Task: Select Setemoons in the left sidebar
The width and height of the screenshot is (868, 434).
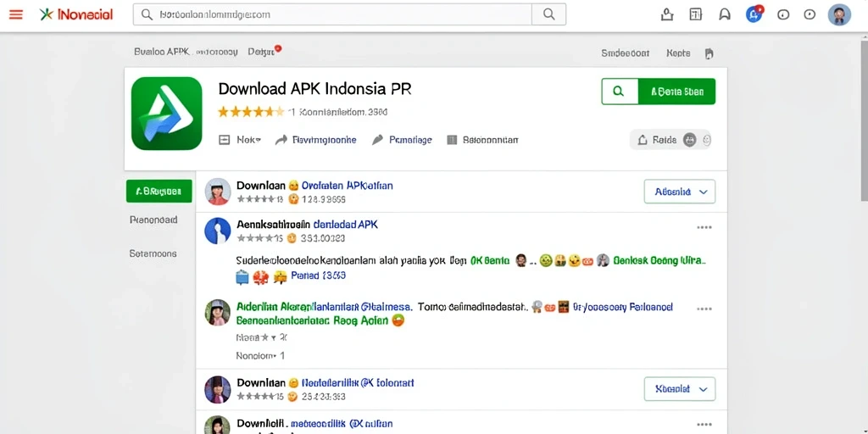Action: pos(153,253)
